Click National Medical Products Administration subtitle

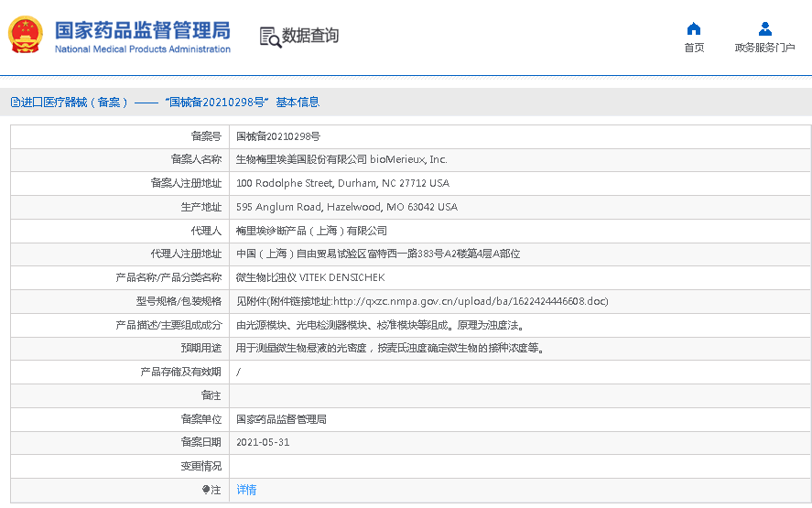[143, 49]
